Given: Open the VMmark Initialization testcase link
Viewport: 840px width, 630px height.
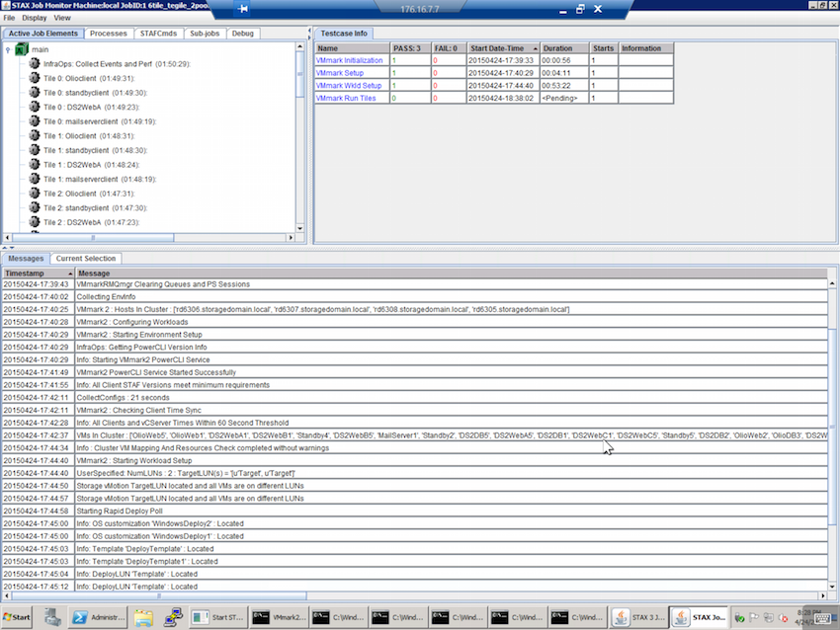Looking at the screenshot, I should pyautogui.click(x=349, y=60).
